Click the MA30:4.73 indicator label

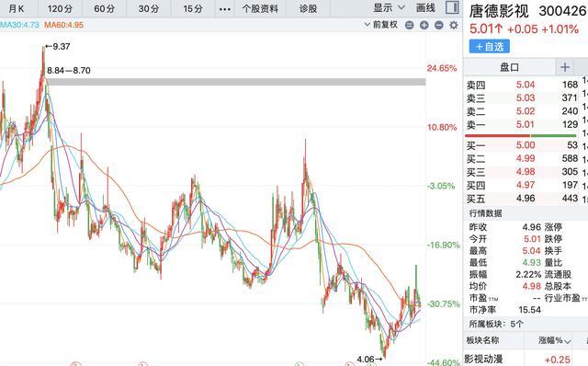point(19,25)
